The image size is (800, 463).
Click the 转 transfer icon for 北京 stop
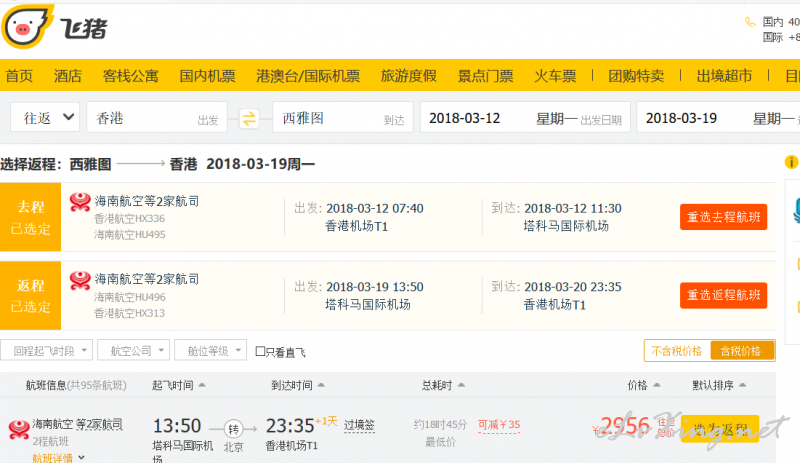[x=234, y=429]
